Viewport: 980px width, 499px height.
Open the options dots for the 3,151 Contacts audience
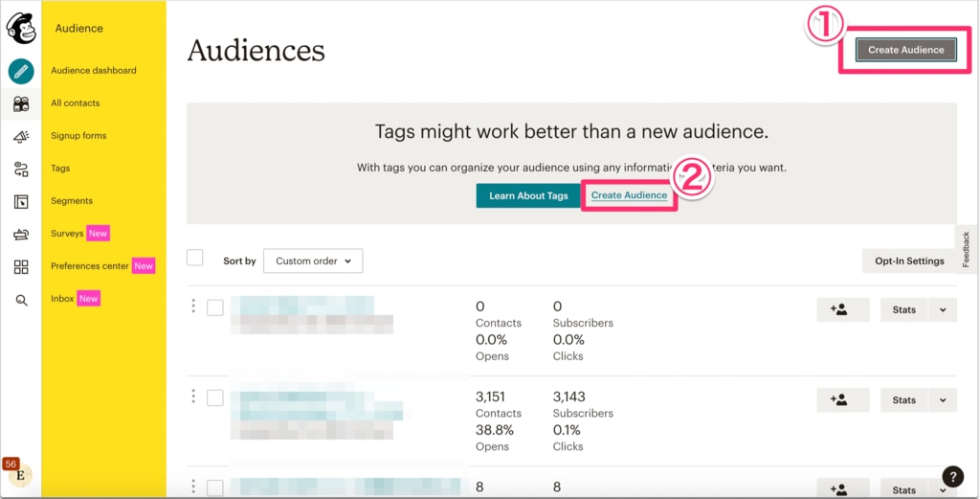pyautogui.click(x=193, y=396)
